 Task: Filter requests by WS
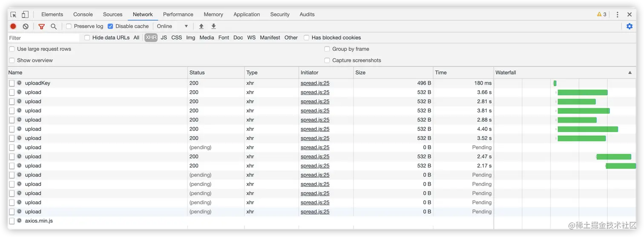(252, 37)
